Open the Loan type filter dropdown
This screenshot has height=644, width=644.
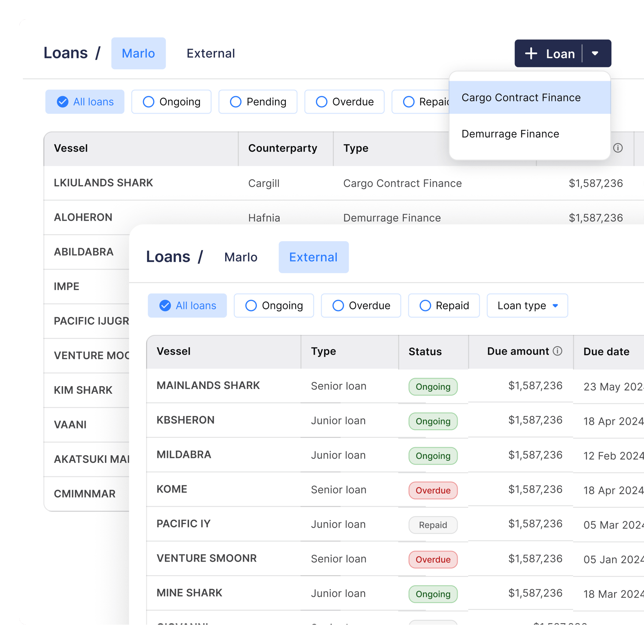(527, 305)
